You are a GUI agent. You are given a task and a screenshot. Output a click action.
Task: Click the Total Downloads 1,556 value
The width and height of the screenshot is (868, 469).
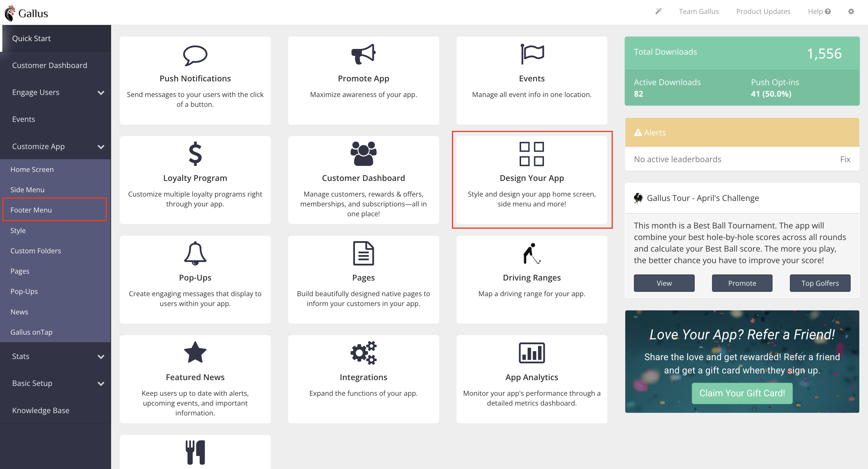click(824, 53)
